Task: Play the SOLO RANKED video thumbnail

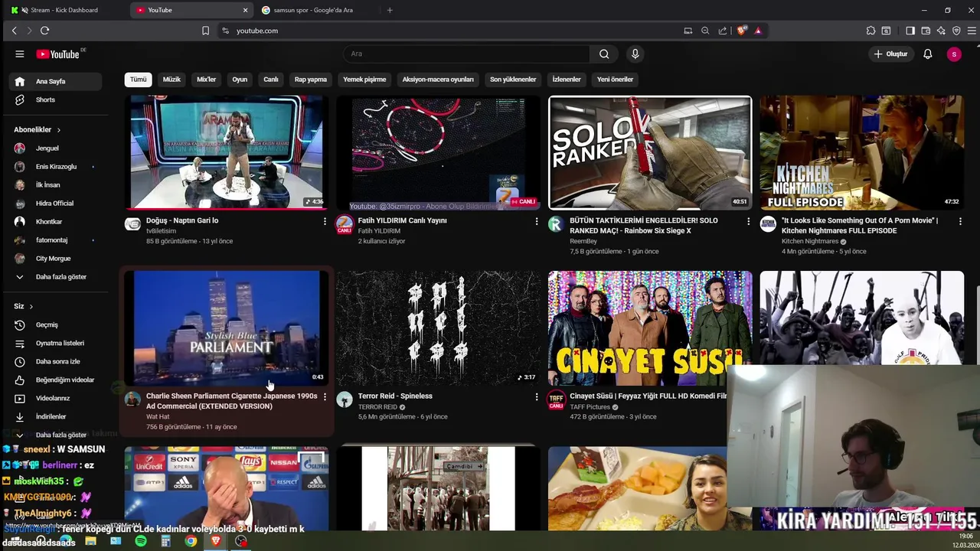Action: tap(650, 152)
